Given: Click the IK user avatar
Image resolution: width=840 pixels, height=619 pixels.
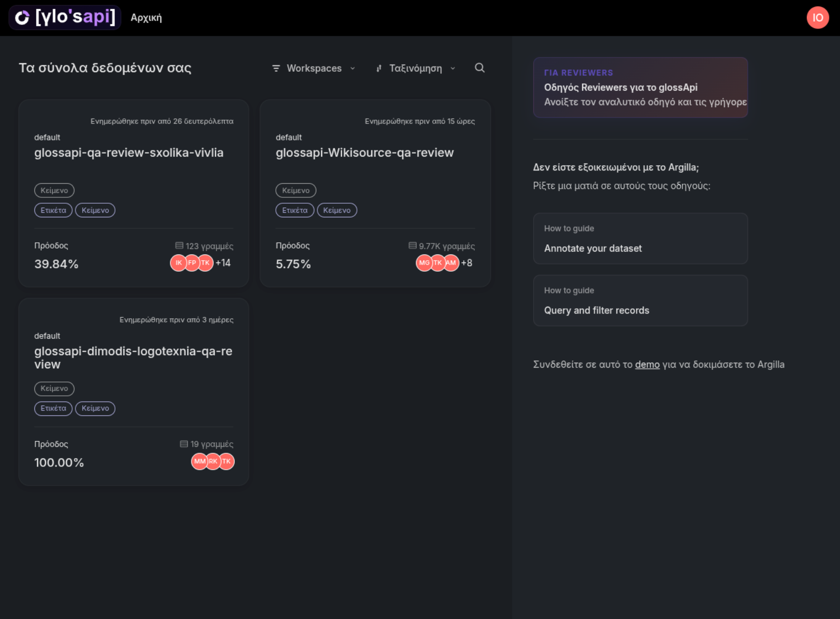Looking at the screenshot, I should click(178, 263).
